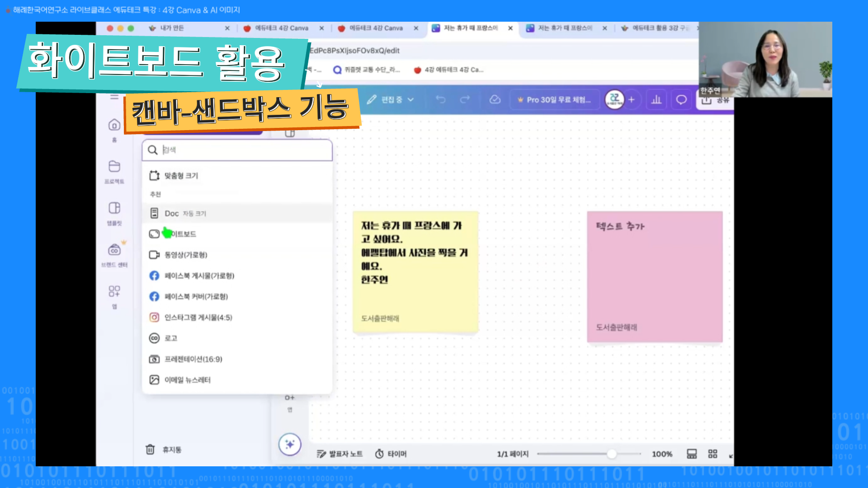Click the 공유 share button
This screenshot has width=868, height=488.
716,100
